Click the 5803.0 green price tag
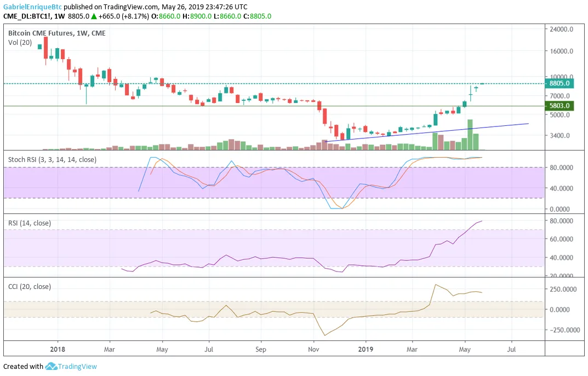588x376 pixels. [x=559, y=106]
